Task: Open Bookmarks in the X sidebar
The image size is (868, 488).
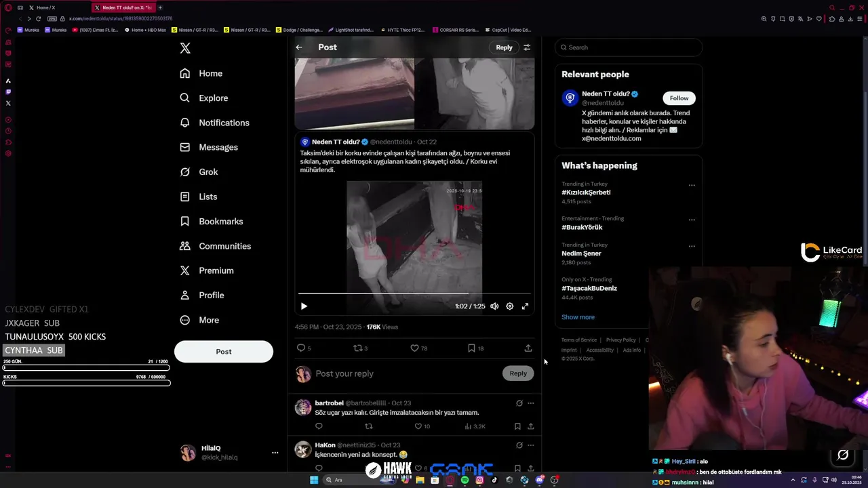Action: click(x=211, y=222)
